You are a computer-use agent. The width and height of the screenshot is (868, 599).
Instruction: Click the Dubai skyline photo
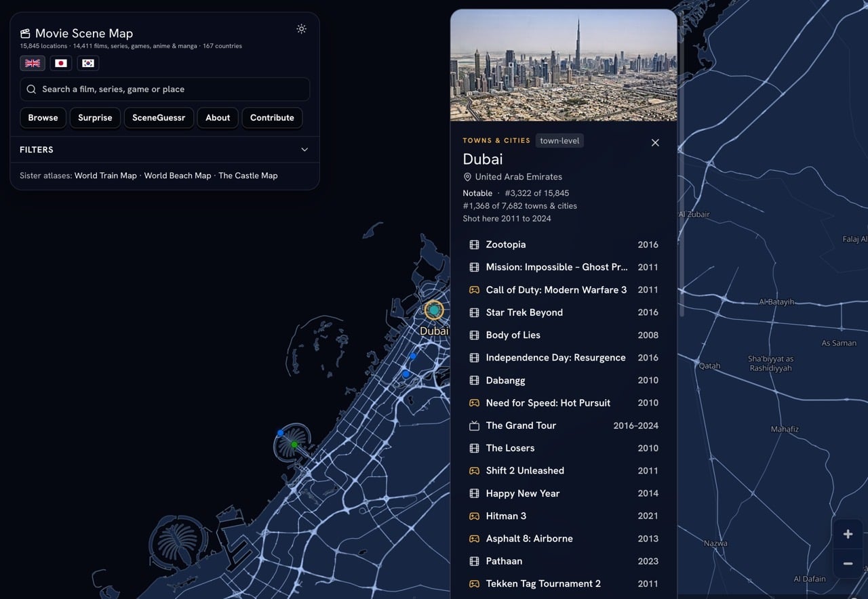(x=564, y=66)
